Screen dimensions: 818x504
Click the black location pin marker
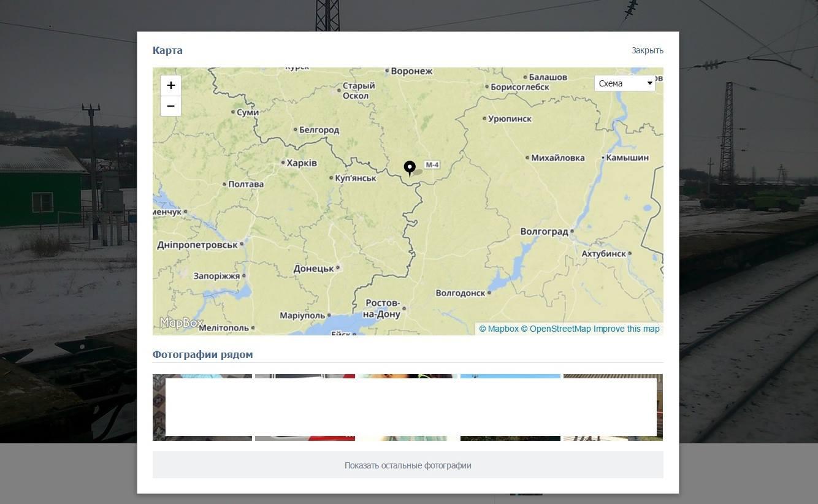coord(410,167)
